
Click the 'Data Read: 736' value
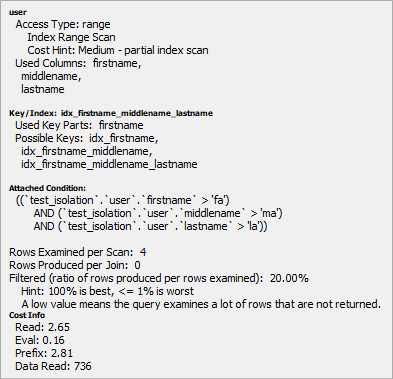tap(53, 366)
